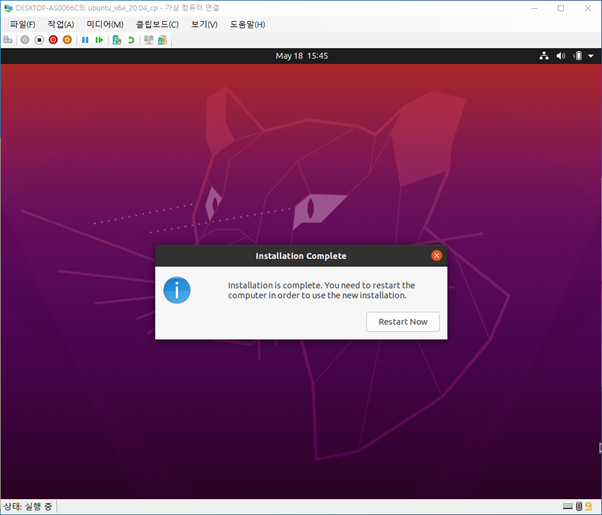Open the 도움말(H) menu
602x515 pixels.
click(x=247, y=25)
